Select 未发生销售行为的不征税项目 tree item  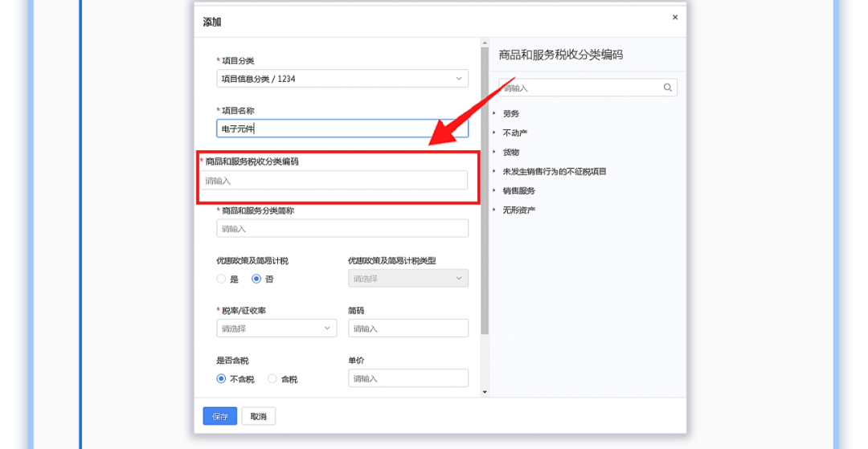tap(554, 172)
